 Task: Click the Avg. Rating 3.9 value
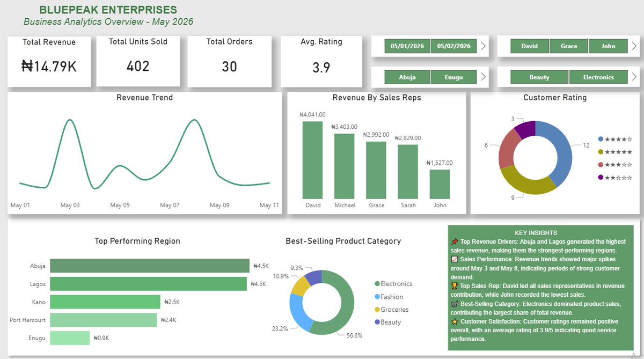tap(321, 68)
